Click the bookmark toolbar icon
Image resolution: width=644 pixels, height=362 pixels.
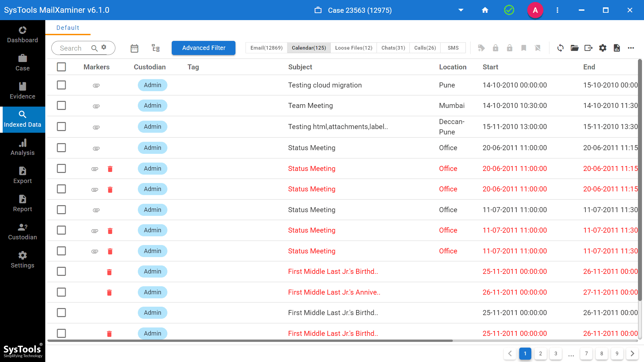524,48
